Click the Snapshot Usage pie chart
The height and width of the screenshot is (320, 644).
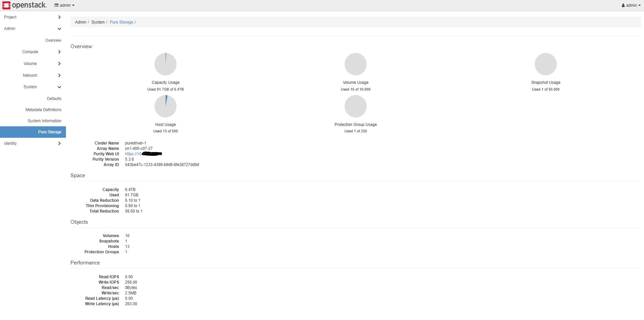[x=546, y=64]
